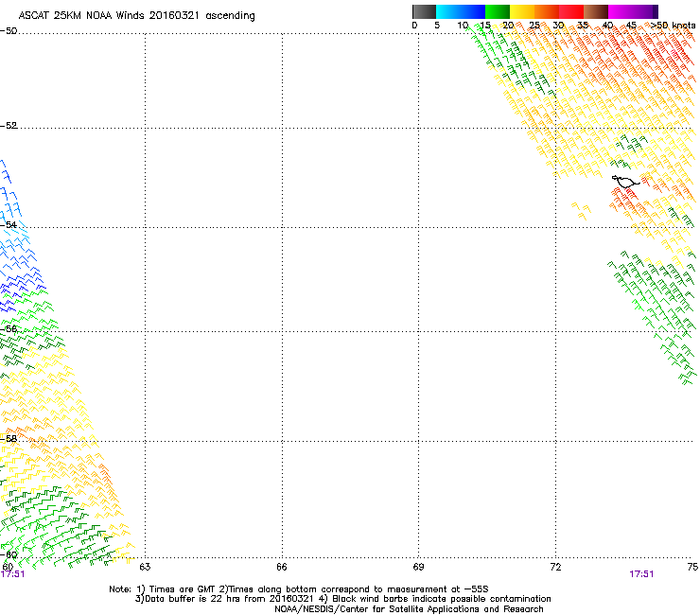Choose the yellow 20–25 knots legend segment

tap(522, 11)
